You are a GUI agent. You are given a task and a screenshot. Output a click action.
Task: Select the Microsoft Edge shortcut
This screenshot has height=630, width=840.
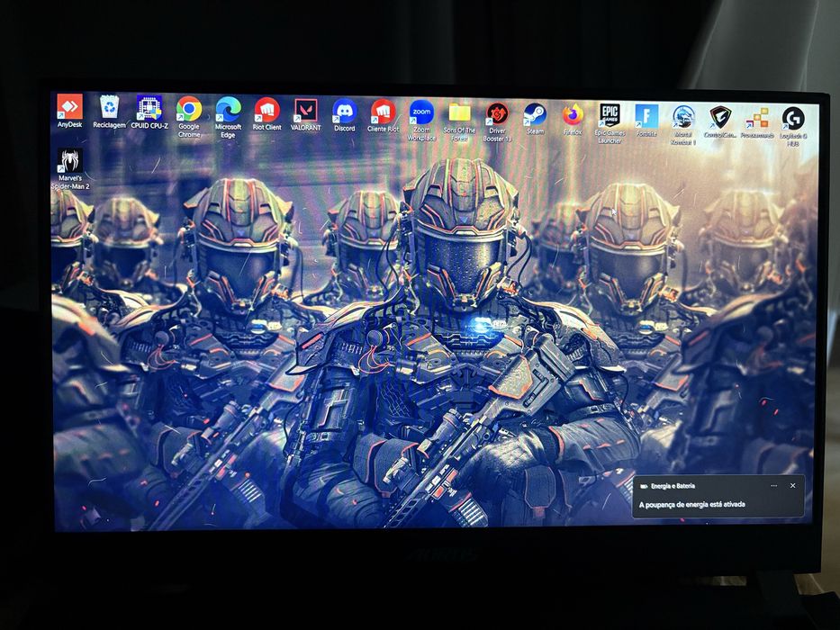[228, 117]
